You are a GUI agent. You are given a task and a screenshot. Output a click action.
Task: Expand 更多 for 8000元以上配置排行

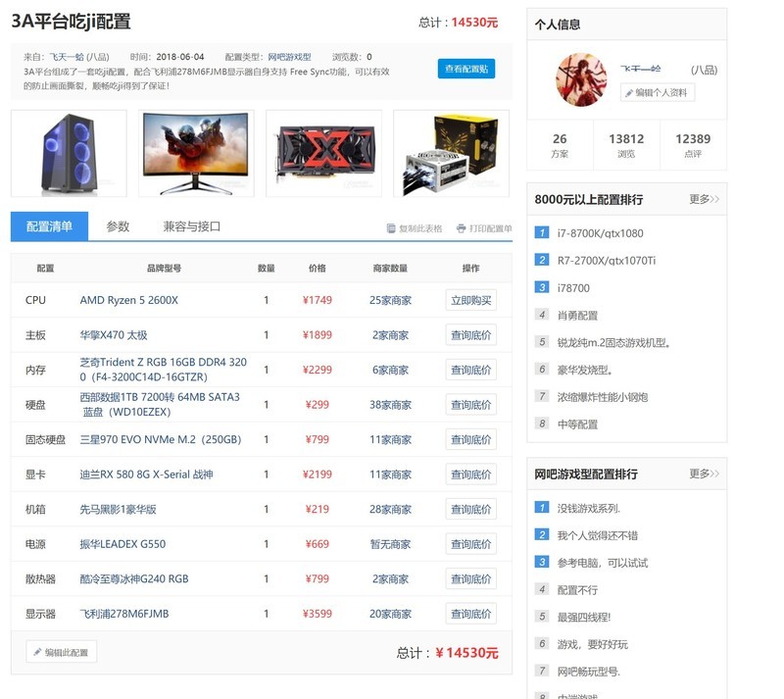click(704, 199)
